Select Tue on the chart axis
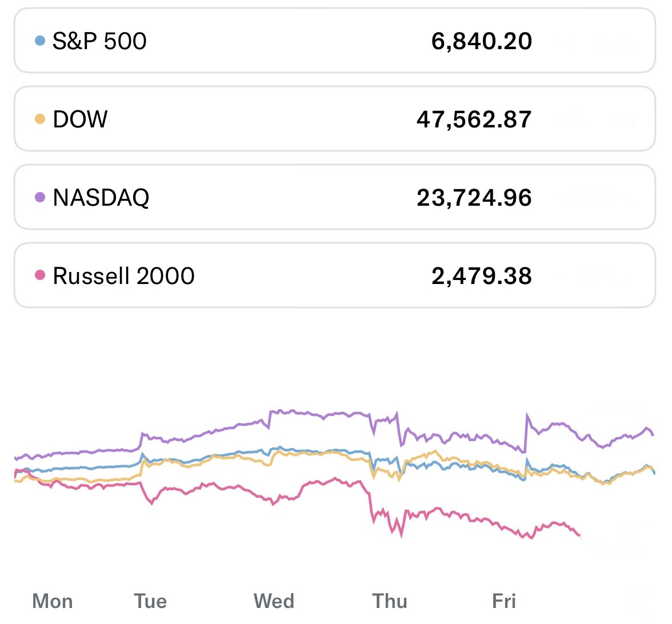The image size is (672, 624). [150, 601]
